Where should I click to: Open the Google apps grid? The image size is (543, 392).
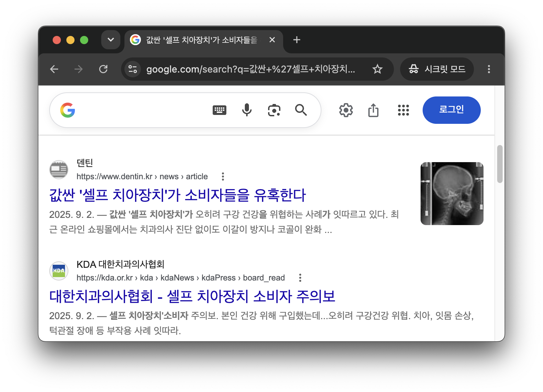click(403, 110)
